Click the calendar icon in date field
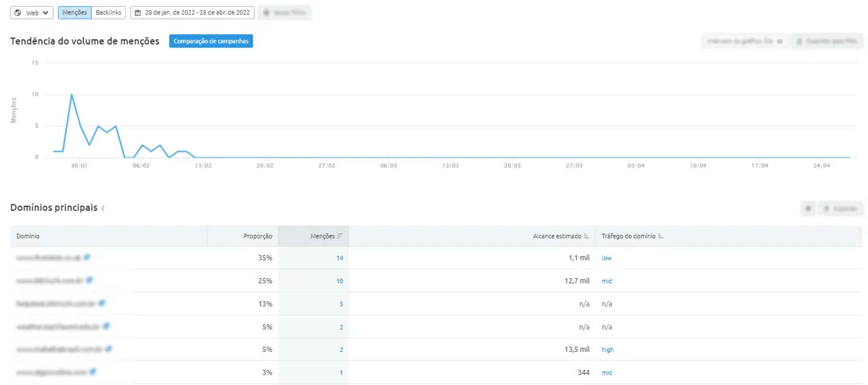 click(138, 13)
